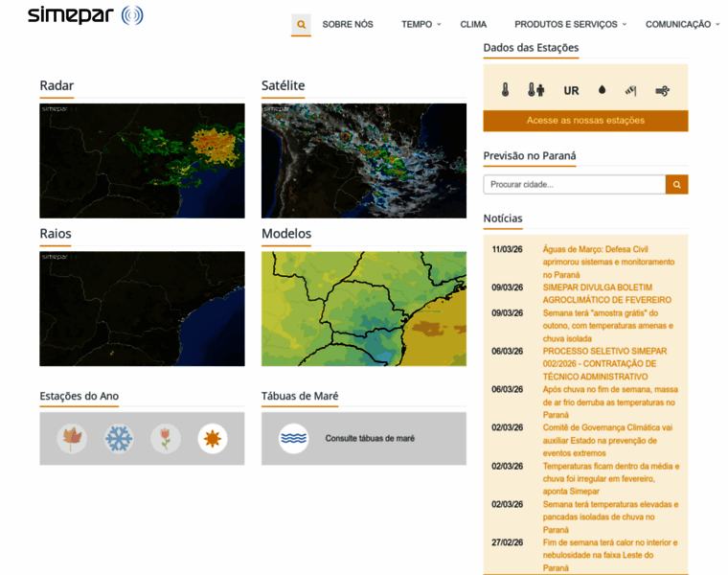
Task: Select the autumn leaf season icon
Action: point(72,439)
